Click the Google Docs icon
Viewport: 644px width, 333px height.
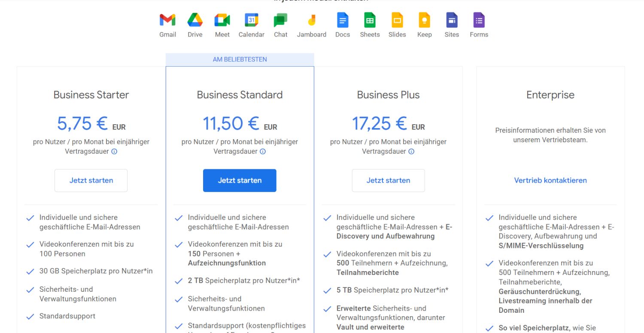pyautogui.click(x=343, y=20)
